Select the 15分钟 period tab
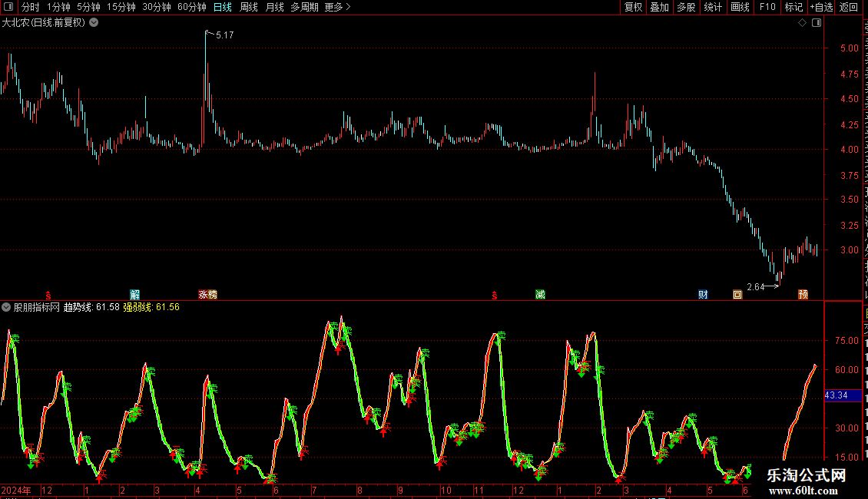The image size is (868, 499). pos(121,7)
